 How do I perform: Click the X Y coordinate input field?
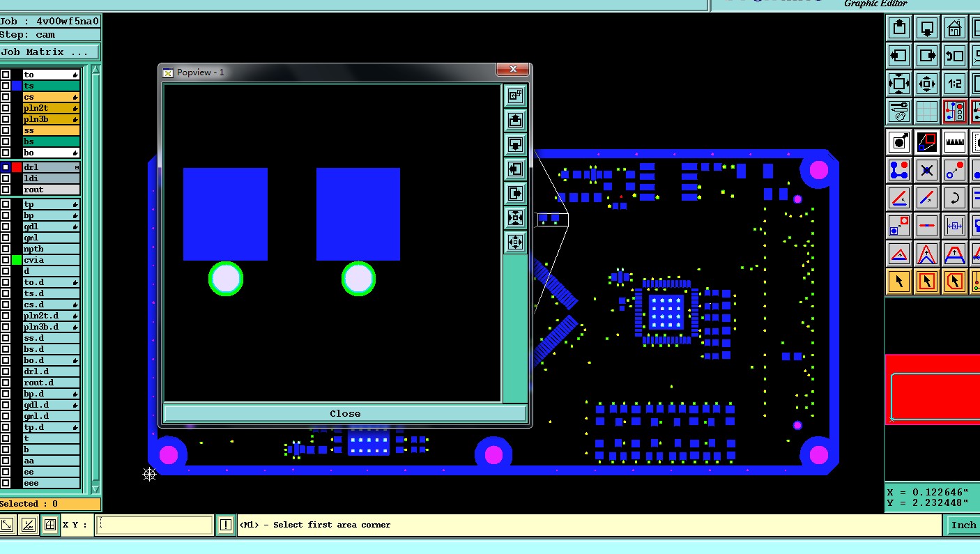[x=154, y=525]
